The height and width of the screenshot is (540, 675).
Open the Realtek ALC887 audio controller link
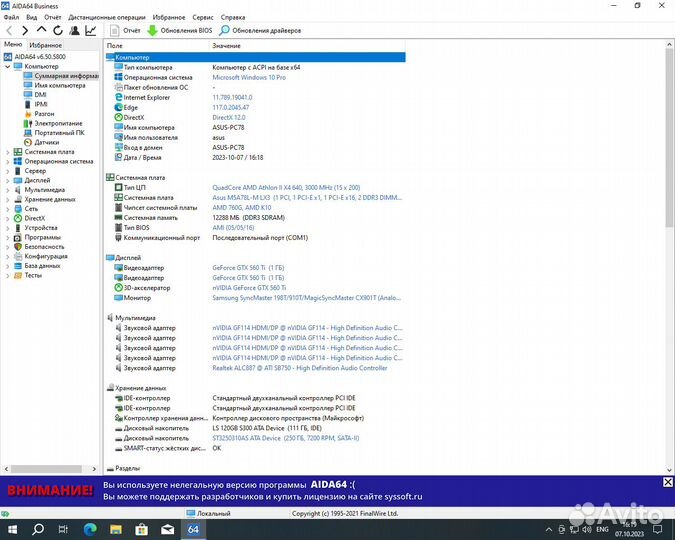tap(300, 368)
